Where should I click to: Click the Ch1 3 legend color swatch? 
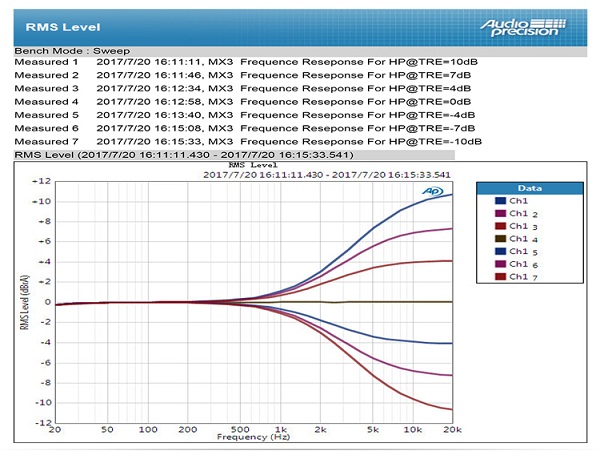[500, 226]
